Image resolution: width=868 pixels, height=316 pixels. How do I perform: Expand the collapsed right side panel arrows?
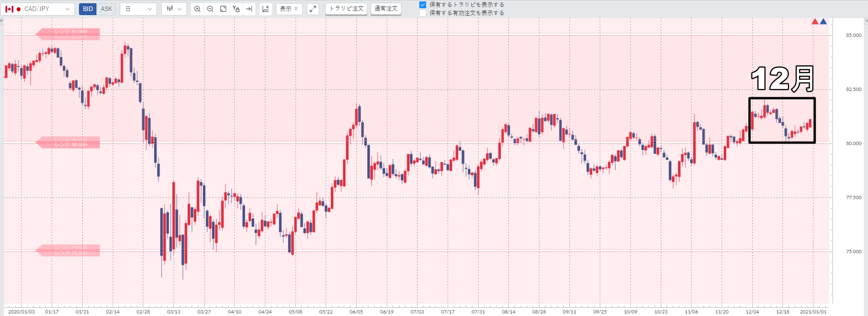click(866, 21)
